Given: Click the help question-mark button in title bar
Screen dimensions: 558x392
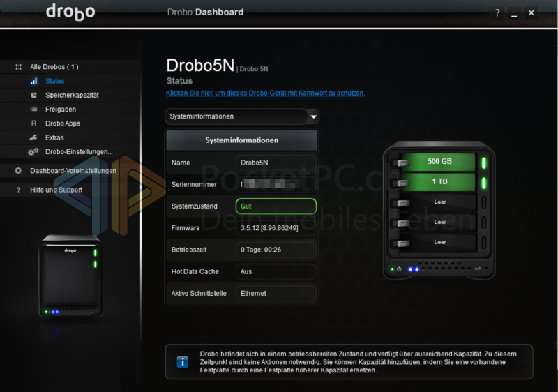Looking at the screenshot, I should 497,13.
